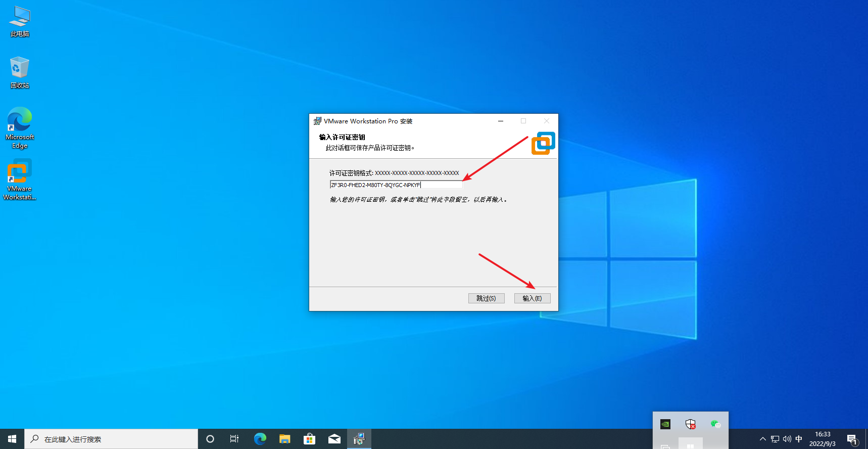Click the VMware logo in installer header
Screen dimensions: 868x449
pos(543,143)
